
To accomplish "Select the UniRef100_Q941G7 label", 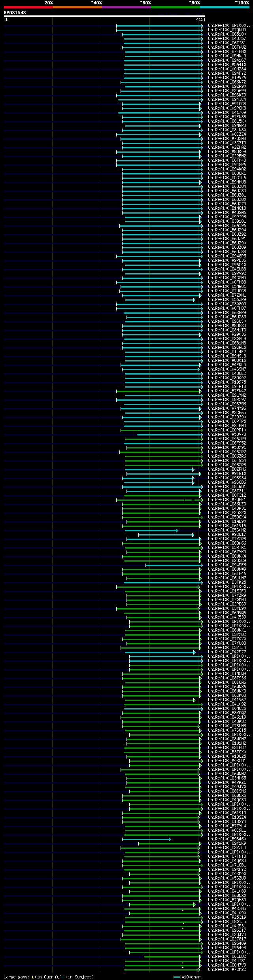I will (x=227, y=60).
